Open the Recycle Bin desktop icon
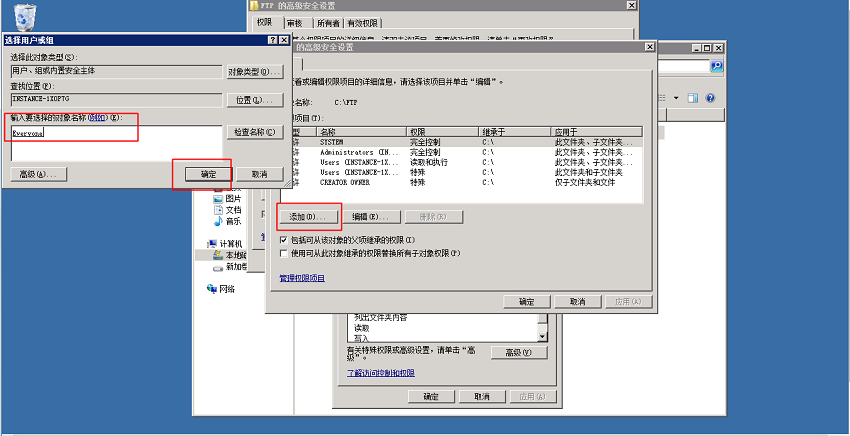This screenshot has width=850, height=436. point(24,17)
